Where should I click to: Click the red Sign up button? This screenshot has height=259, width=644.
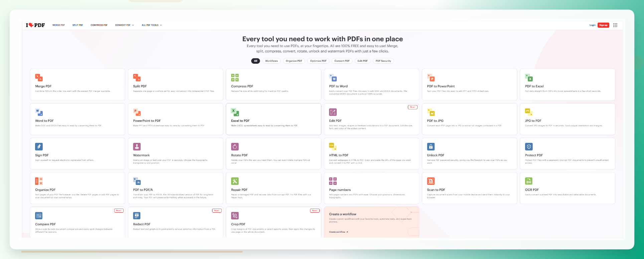(603, 25)
